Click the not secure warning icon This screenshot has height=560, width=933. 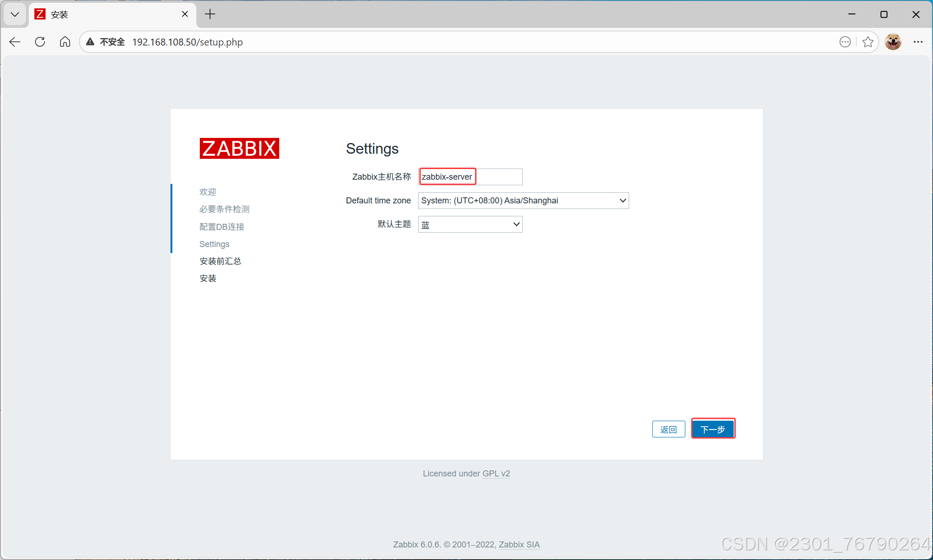coord(91,42)
